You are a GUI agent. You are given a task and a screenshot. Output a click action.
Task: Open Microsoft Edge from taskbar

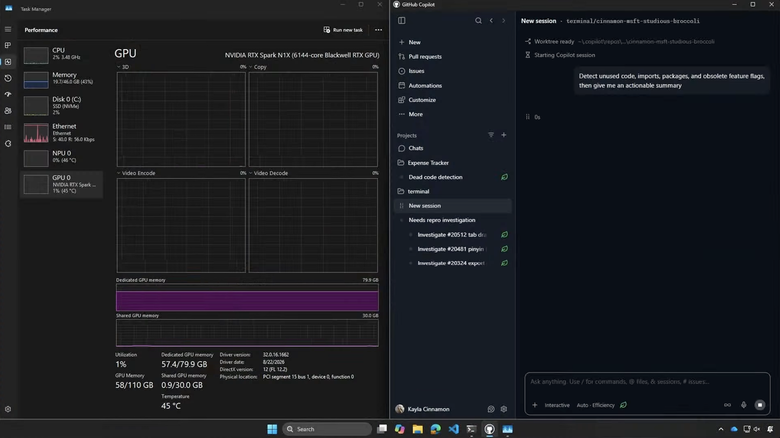pos(436,429)
